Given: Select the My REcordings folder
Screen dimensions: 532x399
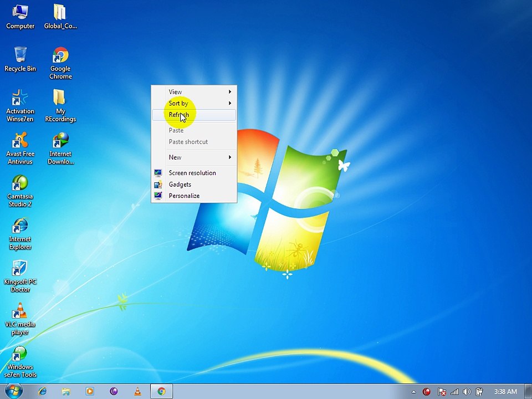Looking at the screenshot, I should (x=60, y=106).
